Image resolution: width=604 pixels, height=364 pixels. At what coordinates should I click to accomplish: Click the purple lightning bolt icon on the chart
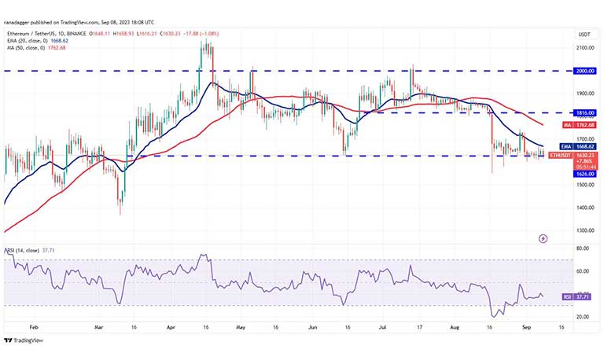point(543,239)
